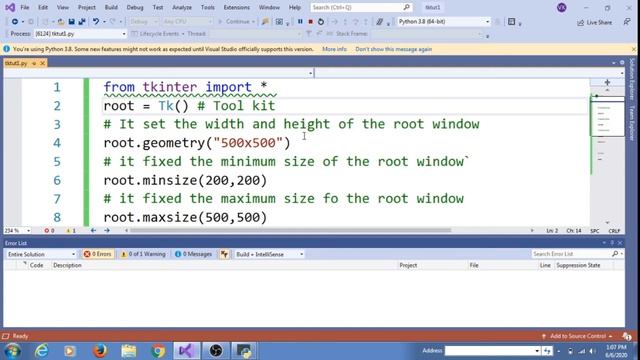
Task: Click the warning count indicator under the editor
Action: 71,231
